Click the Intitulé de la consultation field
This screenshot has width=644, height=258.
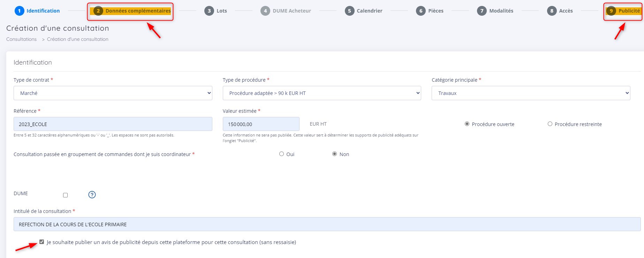coord(327,224)
